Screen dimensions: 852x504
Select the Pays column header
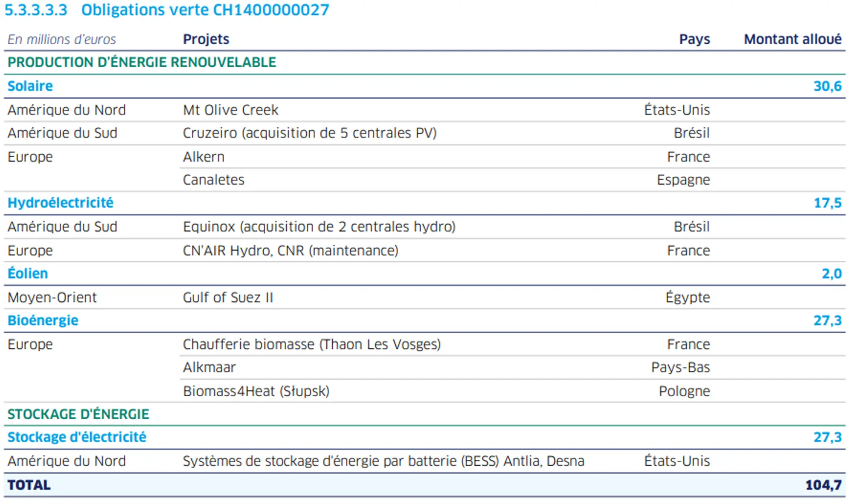coord(694,39)
